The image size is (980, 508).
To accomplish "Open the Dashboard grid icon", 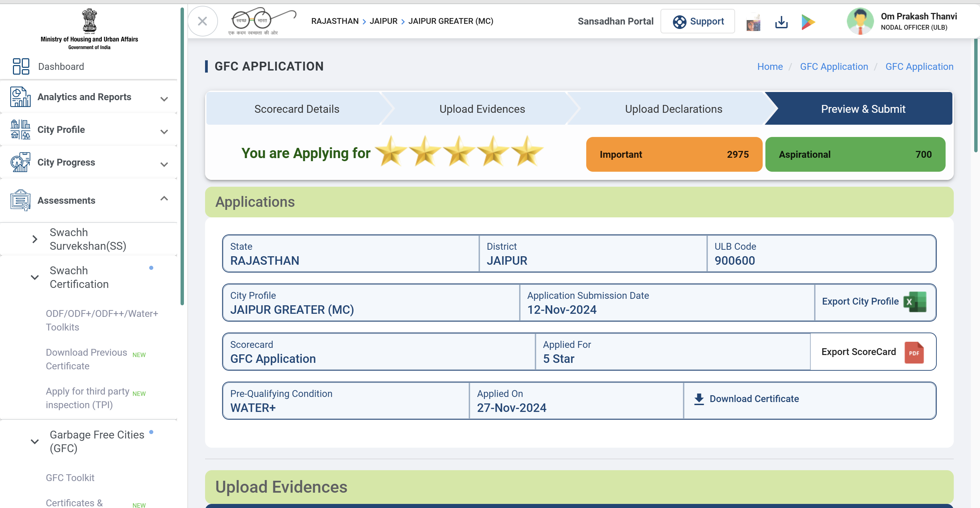I will click(21, 66).
